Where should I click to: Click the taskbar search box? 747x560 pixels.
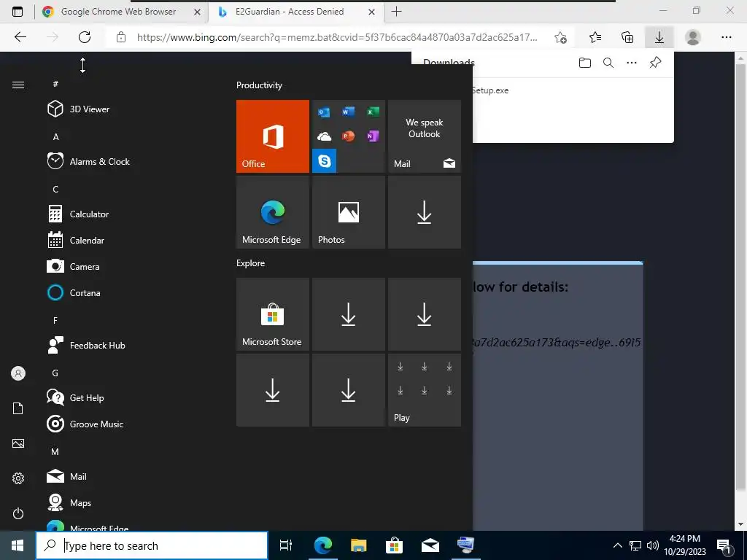pyautogui.click(x=152, y=545)
